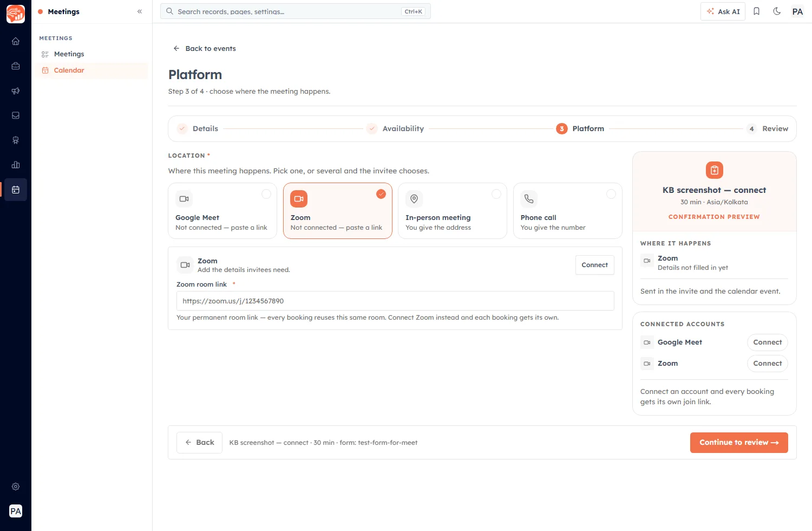This screenshot has height=531, width=812.
Task: Continue to review
Action: [739, 443]
